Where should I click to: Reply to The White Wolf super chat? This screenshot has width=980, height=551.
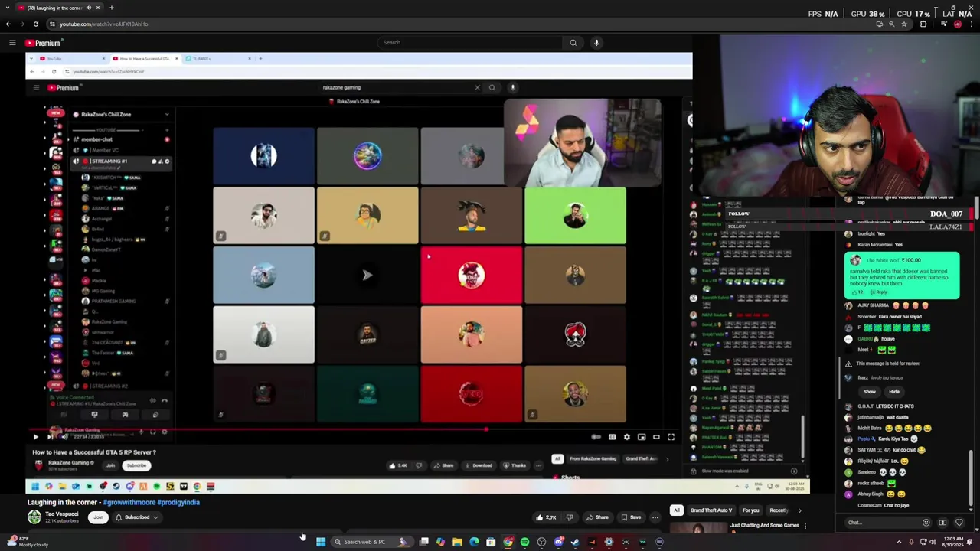click(x=881, y=292)
